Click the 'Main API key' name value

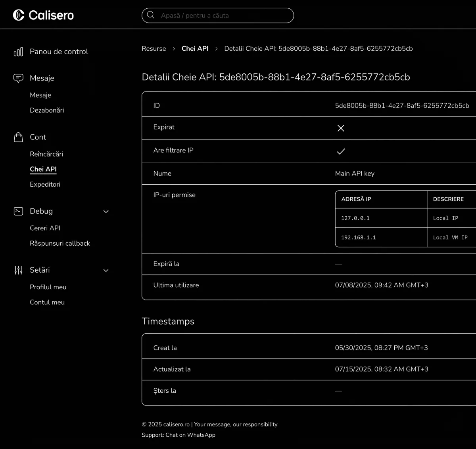click(x=355, y=174)
